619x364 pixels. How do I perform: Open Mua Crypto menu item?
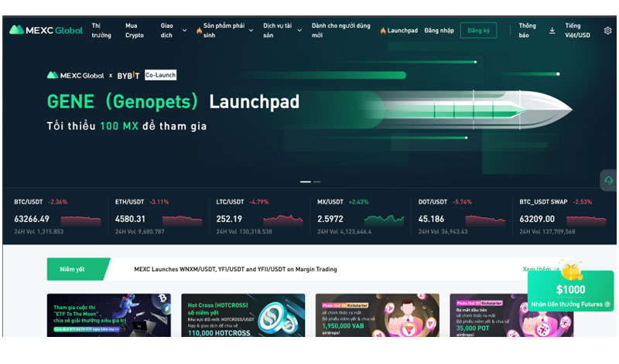(x=134, y=30)
